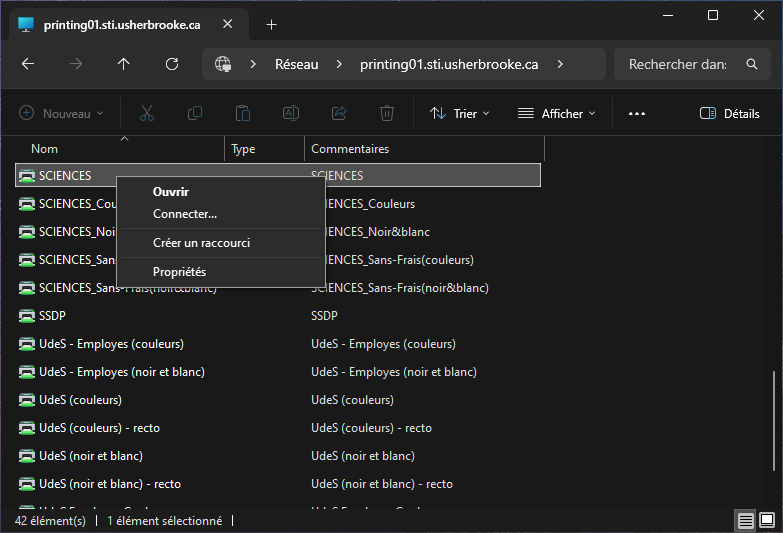Image resolution: width=783 pixels, height=533 pixels.
Task: Refresh the current folder view
Action: (x=172, y=64)
